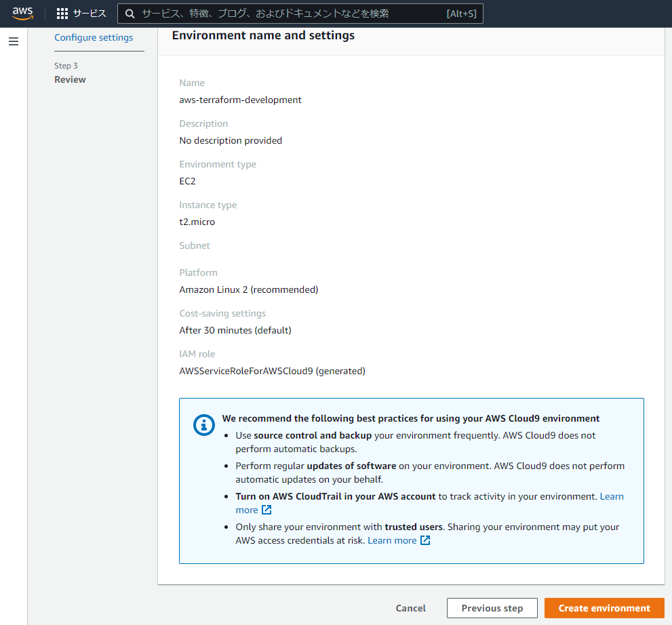Viewport: 672px width, 625px height.
Task: Open the サービス services menu
Action: click(x=90, y=14)
